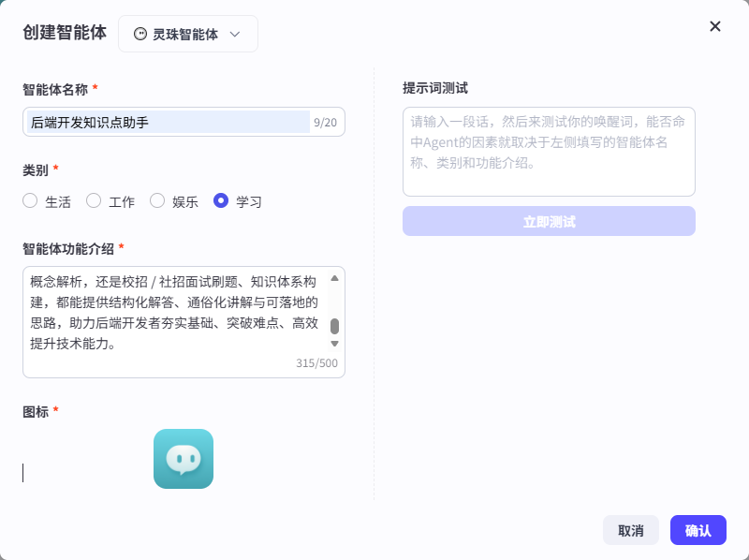
Task: Confirm creation with the 确认 button
Action: pyautogui.click(x=698, y=530)
